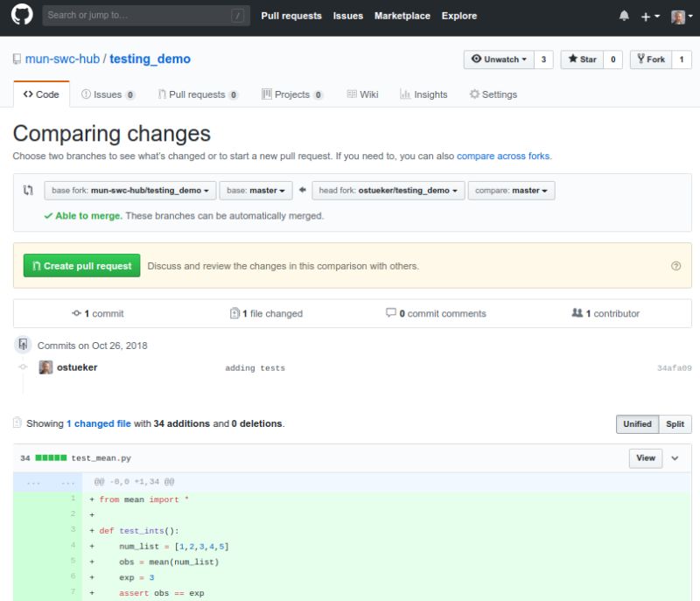Open notifications via the bell icon
700x601 pixels.
(x=623, y=15)
